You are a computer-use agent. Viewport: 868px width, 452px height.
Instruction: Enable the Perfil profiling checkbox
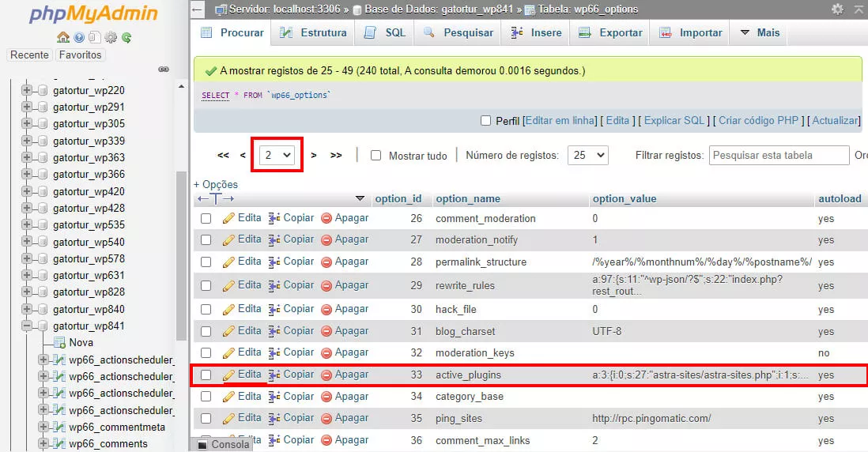tap(485, 121)
